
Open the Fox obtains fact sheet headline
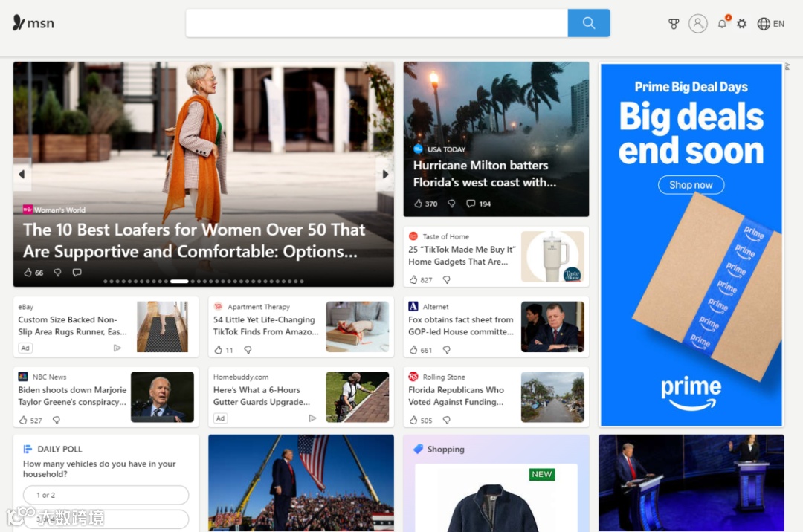click(461, 325)
